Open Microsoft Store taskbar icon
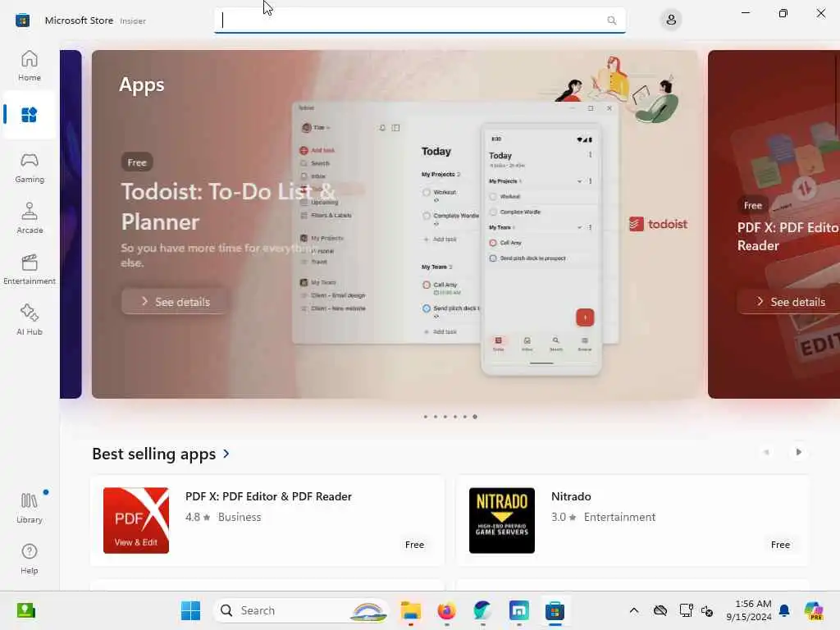 pyautogui.click(x=555, y=610)
